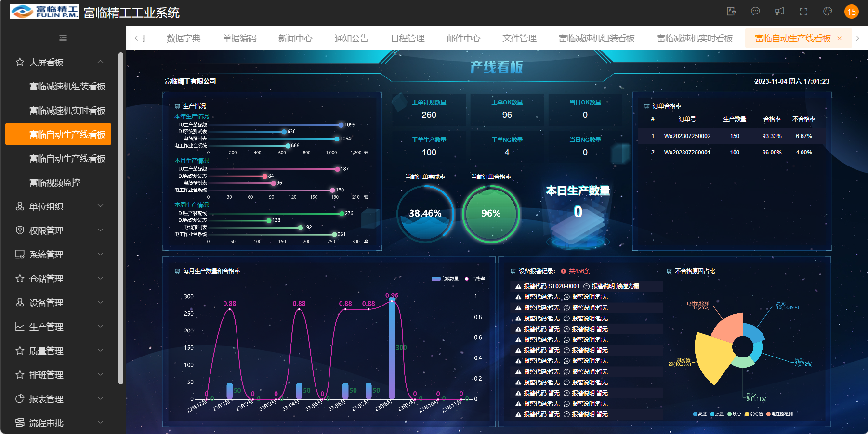Expand the 生产管理 menu chevron

tap(101, 326)
